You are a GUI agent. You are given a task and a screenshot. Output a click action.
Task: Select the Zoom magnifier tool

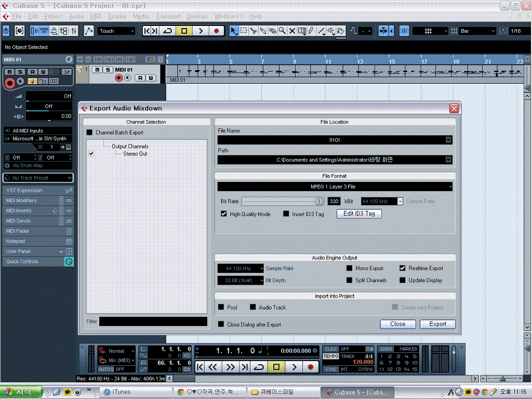click(x=282, y=31)
